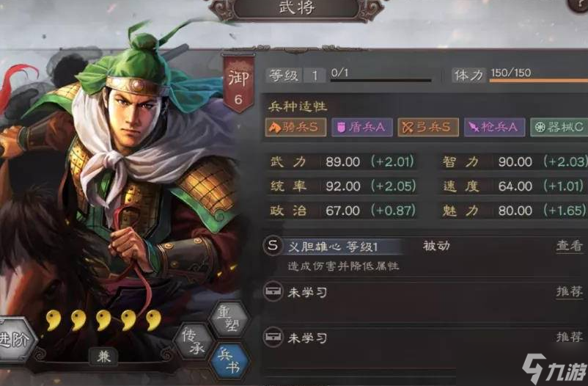Open the S-rank skill icon
Image resolution: width=588 pixels, height=386 pixels.
[x=273, y=247]
